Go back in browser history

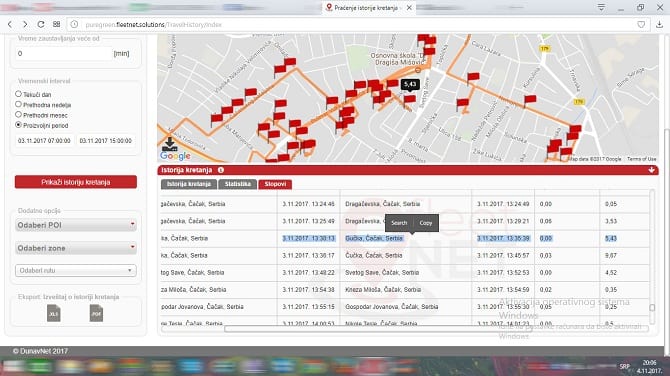10,24
